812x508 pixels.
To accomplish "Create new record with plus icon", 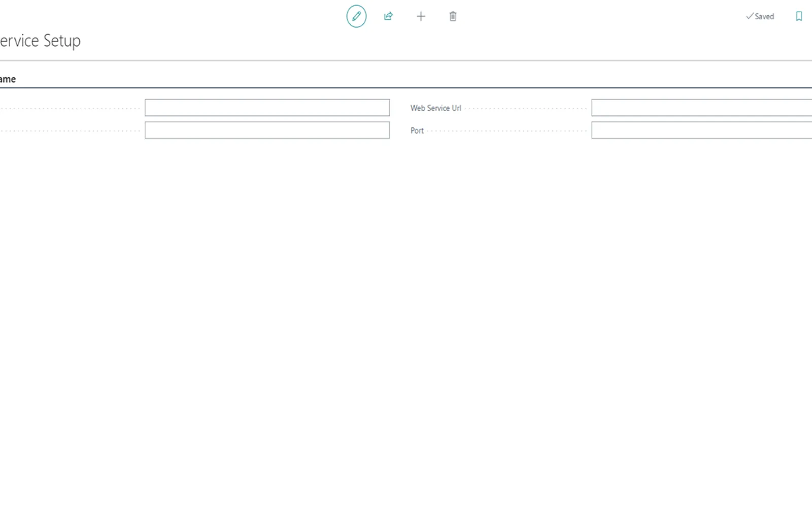I will tap(421, 16).
